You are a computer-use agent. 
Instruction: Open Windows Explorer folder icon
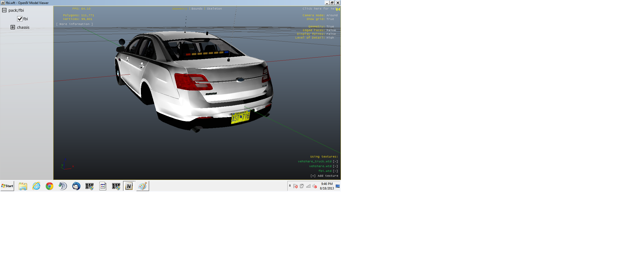[x=23, y=186]
